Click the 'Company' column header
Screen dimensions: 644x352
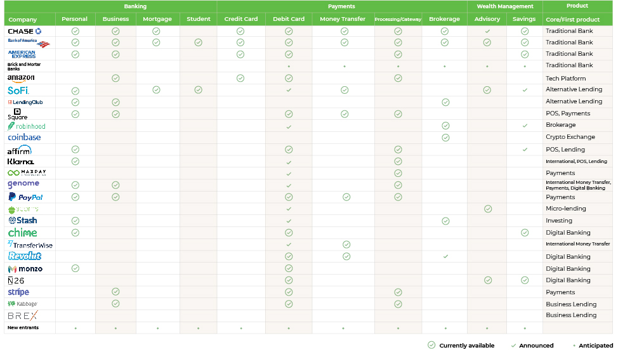pos(23,19)
